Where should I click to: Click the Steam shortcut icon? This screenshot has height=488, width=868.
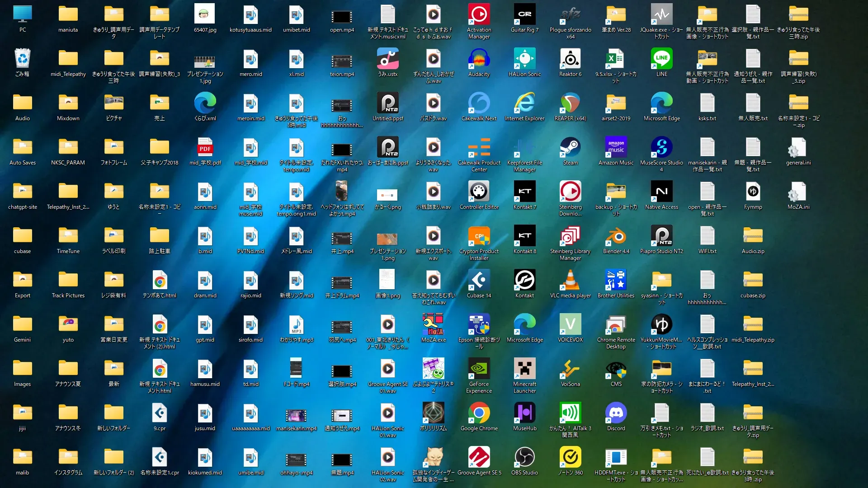570,148
